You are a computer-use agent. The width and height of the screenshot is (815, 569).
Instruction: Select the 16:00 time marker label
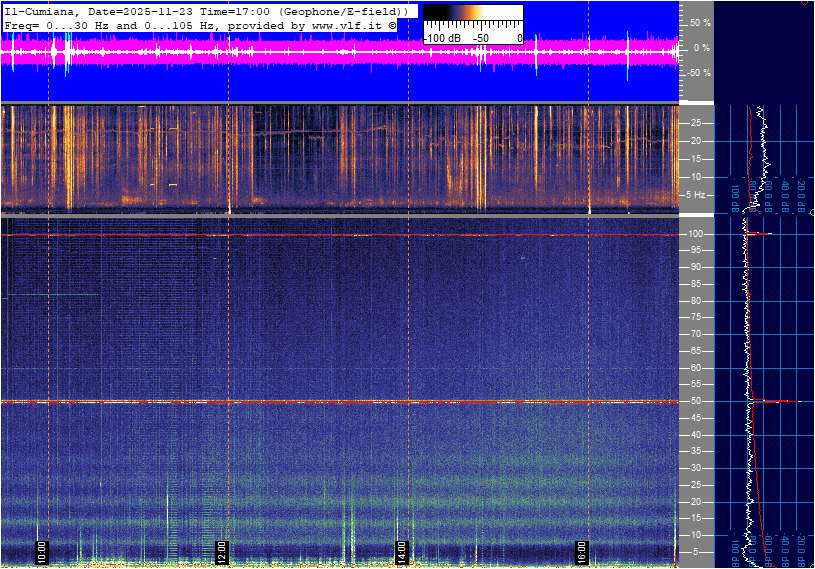pyautogui.click(x=582, y=551)
